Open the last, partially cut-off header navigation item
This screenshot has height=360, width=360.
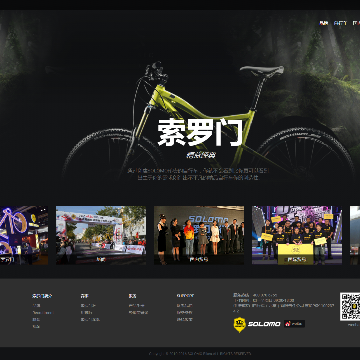[x=356, y=23]
